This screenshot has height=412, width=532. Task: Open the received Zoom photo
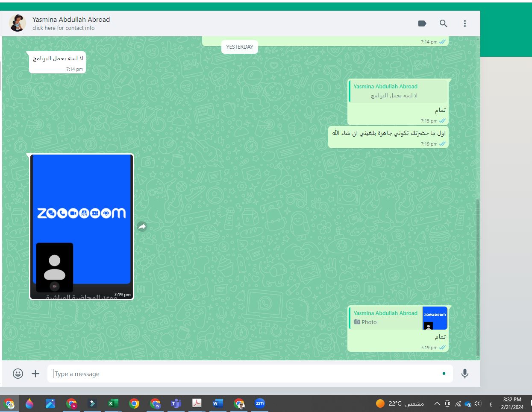pyautogui.click(x=82, y=227)
